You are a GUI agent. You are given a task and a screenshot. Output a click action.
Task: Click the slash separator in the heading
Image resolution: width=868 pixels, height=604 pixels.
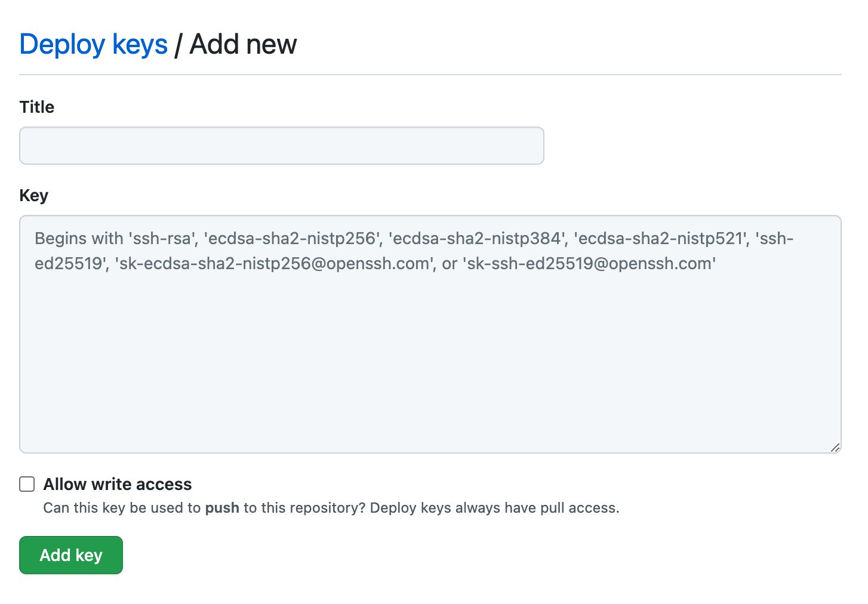point(178,45)
